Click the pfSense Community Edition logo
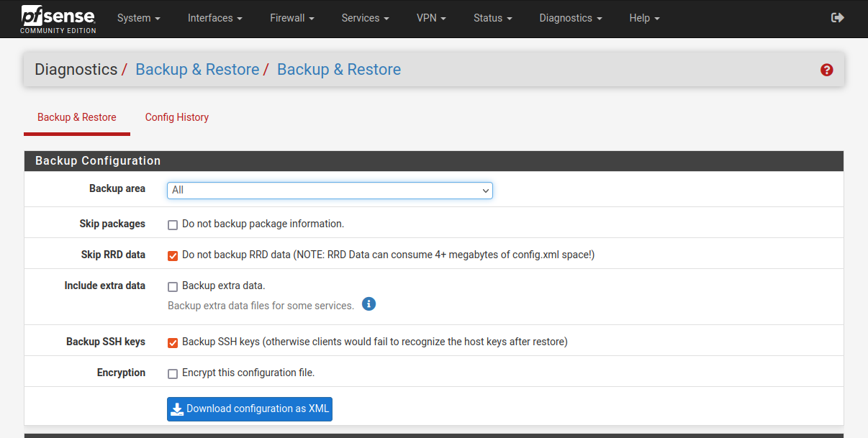This screenshot has height=438, width=868. [x=58, y=19]
